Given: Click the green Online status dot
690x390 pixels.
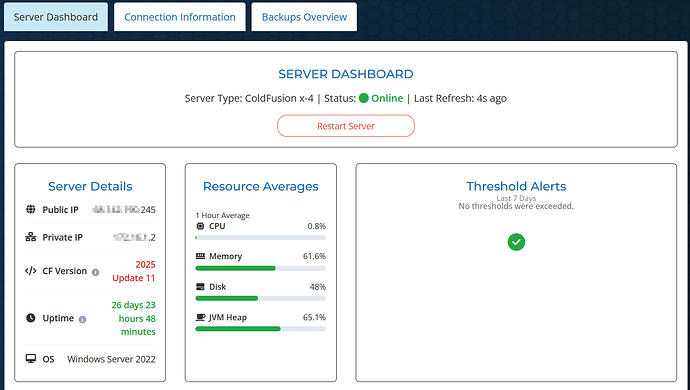Looking at the screenshot, I should pyautogui.click(x=363, y=98).
